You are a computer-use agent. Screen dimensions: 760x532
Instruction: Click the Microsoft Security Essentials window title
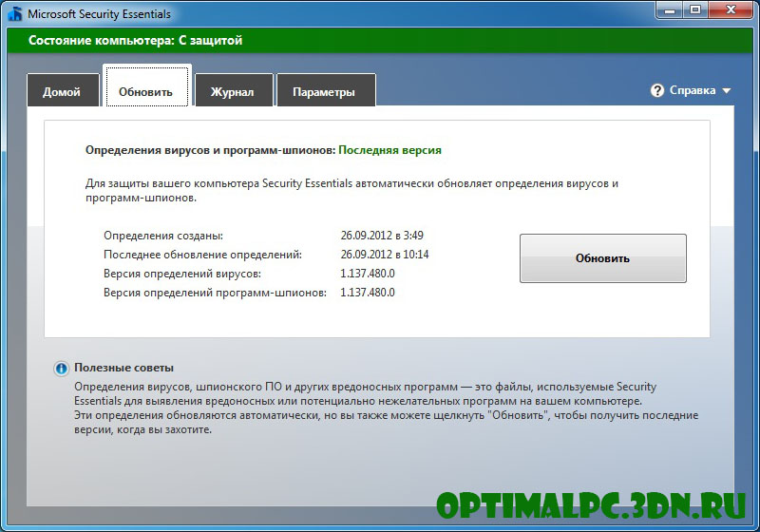pos(99,14)
